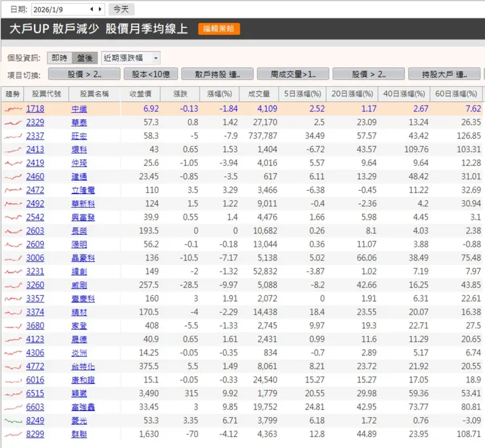Select the 持股大戶 連.. filter tab

(444, 74)
